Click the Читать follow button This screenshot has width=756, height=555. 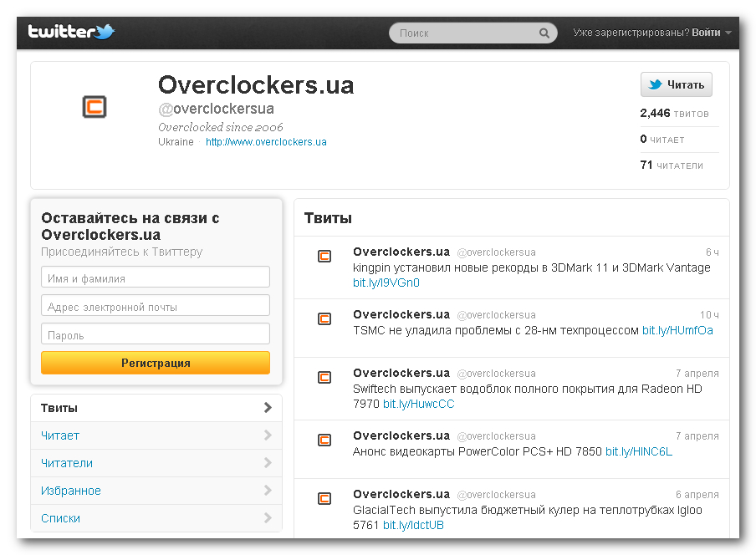[x=676, y=84]
